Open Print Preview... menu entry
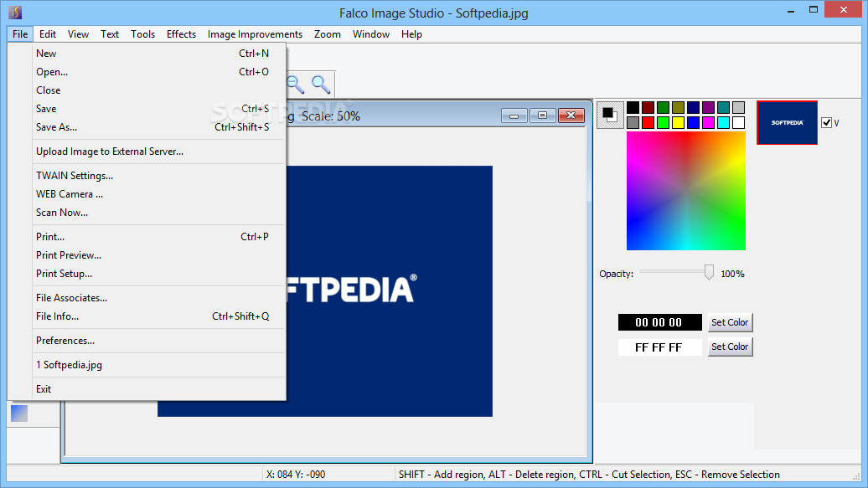Image resolution: width=868 pixels, height=488 pixels. tap(147, 255)
